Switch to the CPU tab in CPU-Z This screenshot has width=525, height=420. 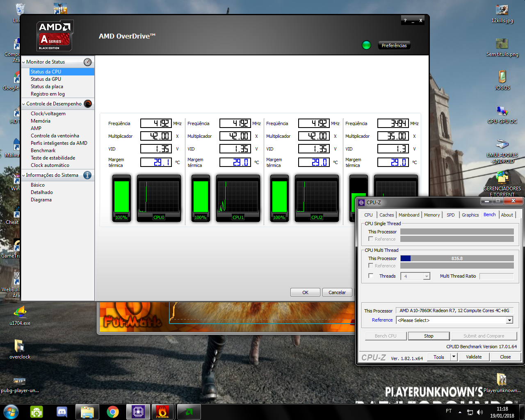pos(368,215)
